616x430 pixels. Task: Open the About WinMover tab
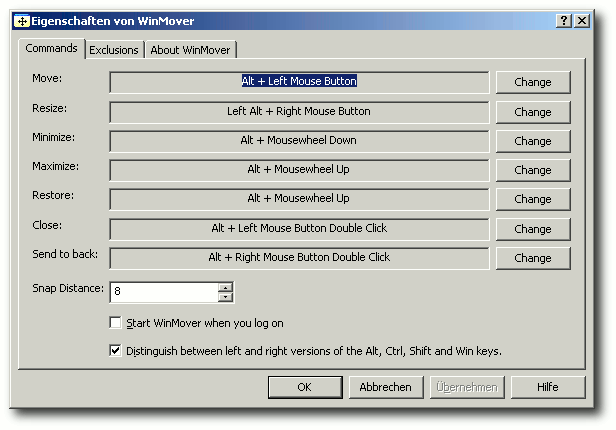[192, 49]
